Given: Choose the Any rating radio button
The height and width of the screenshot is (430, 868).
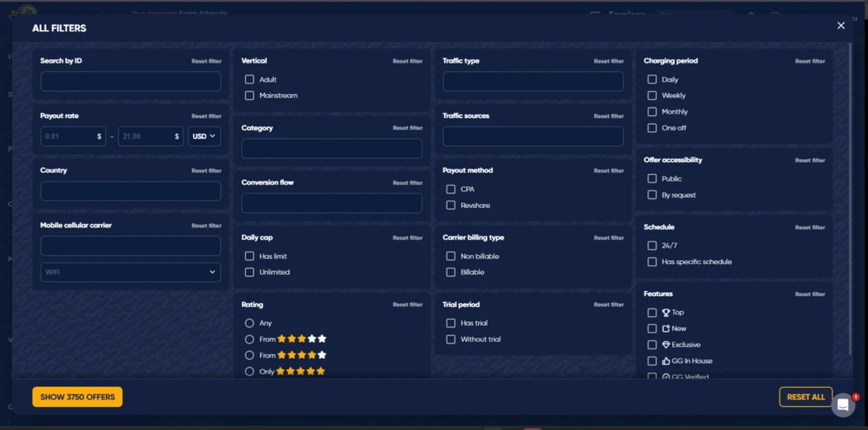Looking at the screenshot, I should (x=250, y=323).
